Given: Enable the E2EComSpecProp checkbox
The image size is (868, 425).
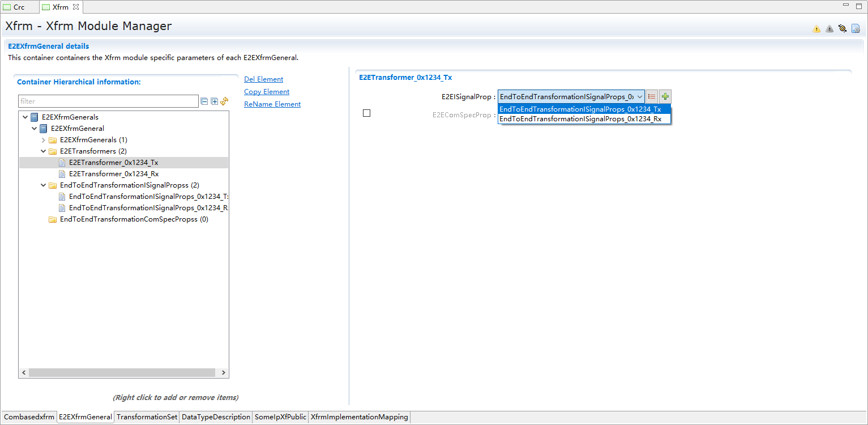Looking at the screenshot, I should (366, 113).
